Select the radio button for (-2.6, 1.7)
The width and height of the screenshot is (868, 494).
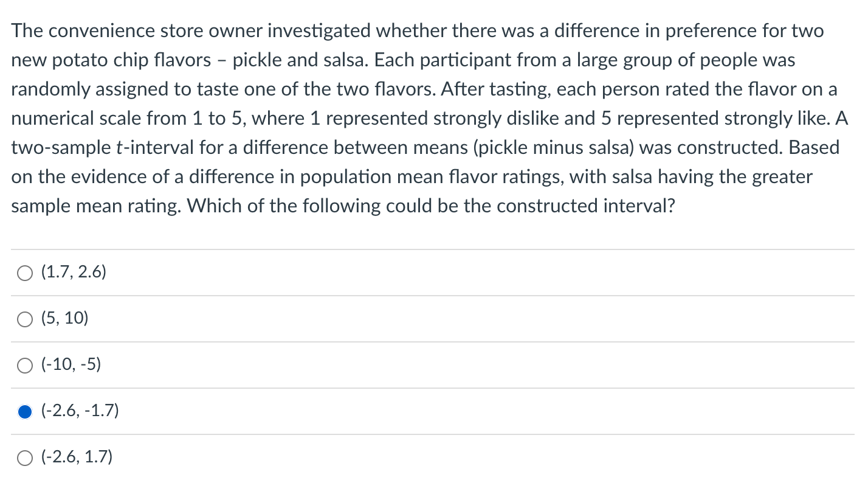tap(25, 458)
